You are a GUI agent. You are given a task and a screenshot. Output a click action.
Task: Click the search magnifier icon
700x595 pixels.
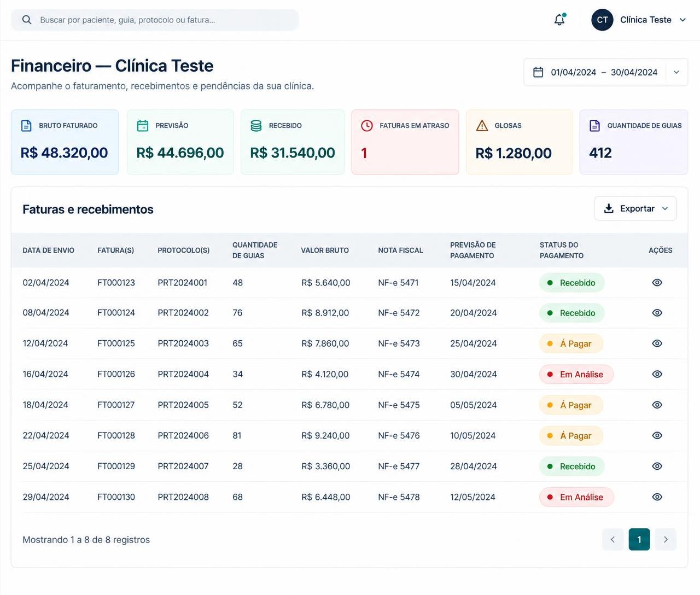[27, 20]
